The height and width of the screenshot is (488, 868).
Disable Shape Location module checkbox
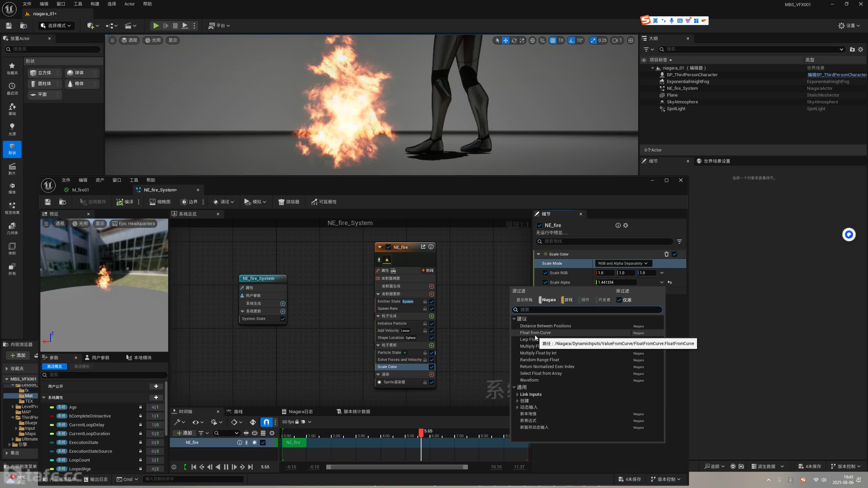point(432,338)
